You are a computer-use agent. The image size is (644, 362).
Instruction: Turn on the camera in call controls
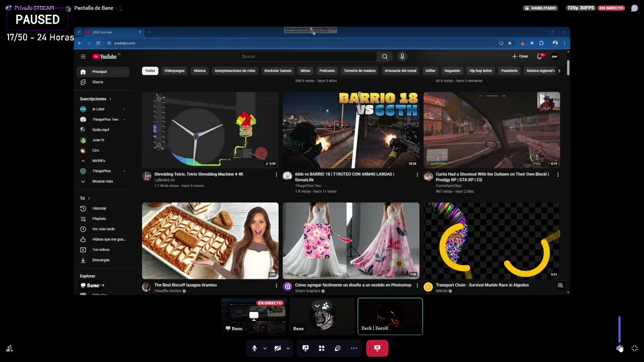(x=278, y=348)
